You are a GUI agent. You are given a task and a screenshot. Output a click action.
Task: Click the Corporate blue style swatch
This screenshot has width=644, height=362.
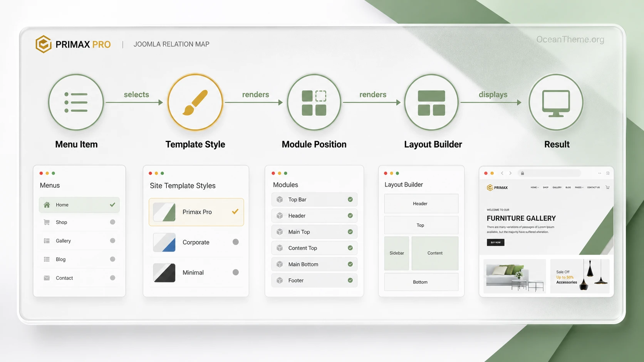pyautogui.click(x=164, y=242)
